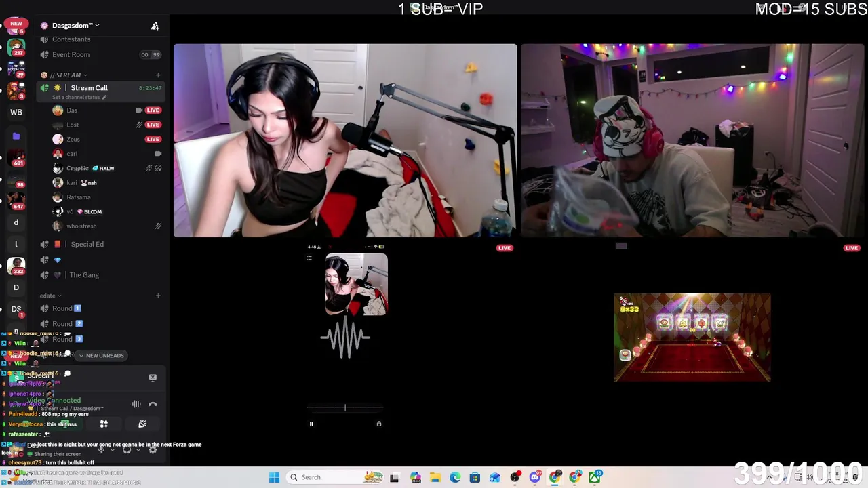Click the share icon in the phone stream
This screenshot has height=488, width=868.
coord(379,424)
